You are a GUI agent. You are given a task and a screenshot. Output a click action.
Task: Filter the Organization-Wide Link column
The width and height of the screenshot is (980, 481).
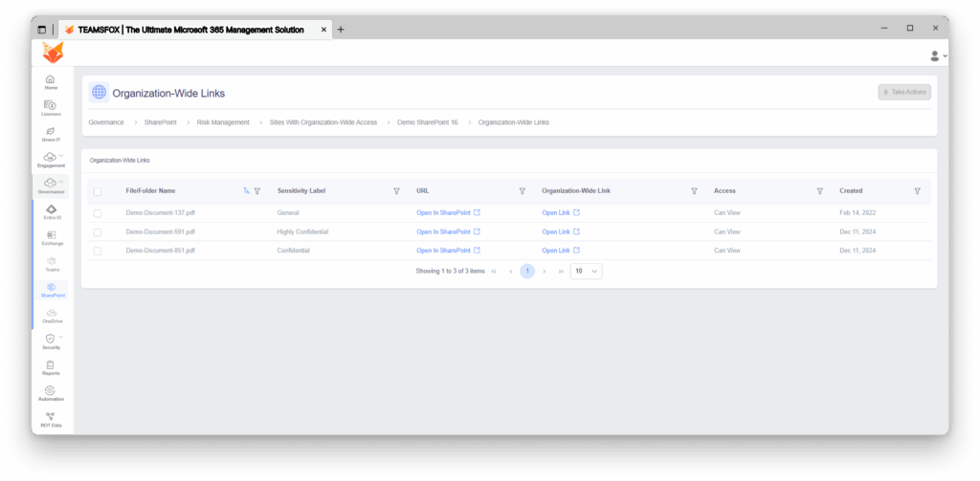(694, 191)
